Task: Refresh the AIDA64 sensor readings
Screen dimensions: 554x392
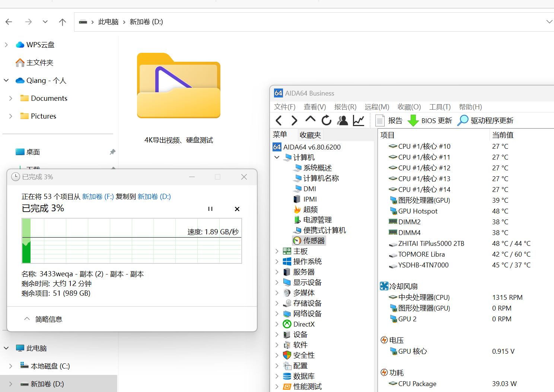Action: coord(327,121)
